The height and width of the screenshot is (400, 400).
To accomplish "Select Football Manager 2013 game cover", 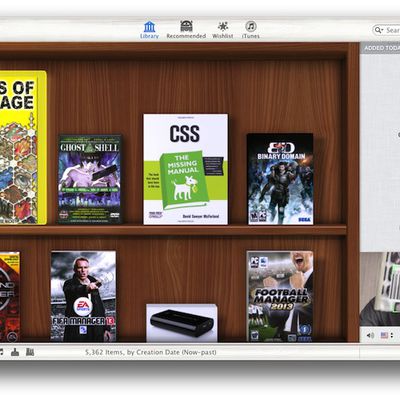I will pos(280,296).
